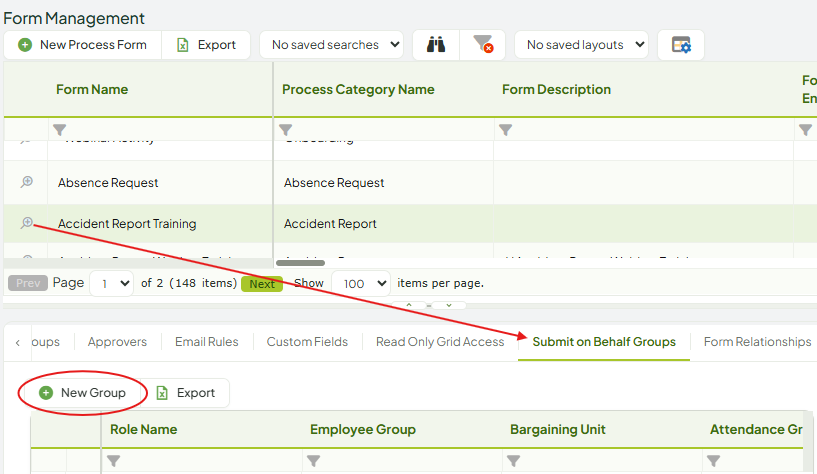This screenshot has height=474, width=817.
Task: Go to the previous page
Action: click(x=28, y=283)
